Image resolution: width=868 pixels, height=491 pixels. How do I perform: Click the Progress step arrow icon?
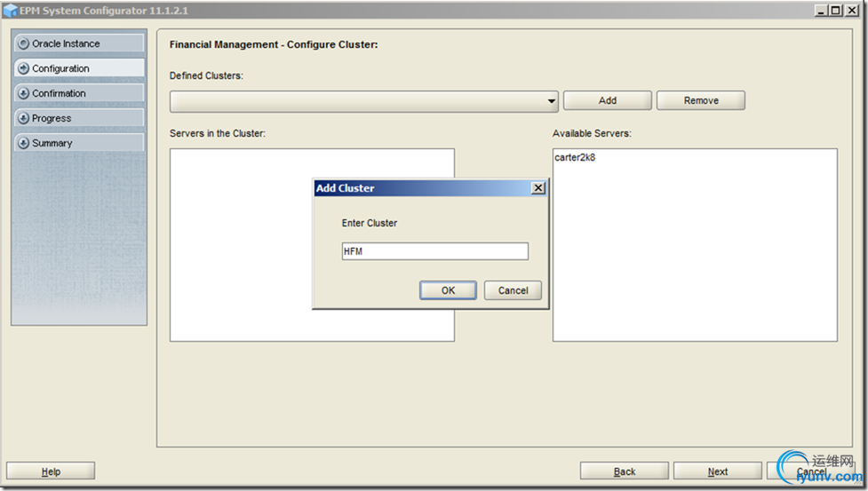23,118
